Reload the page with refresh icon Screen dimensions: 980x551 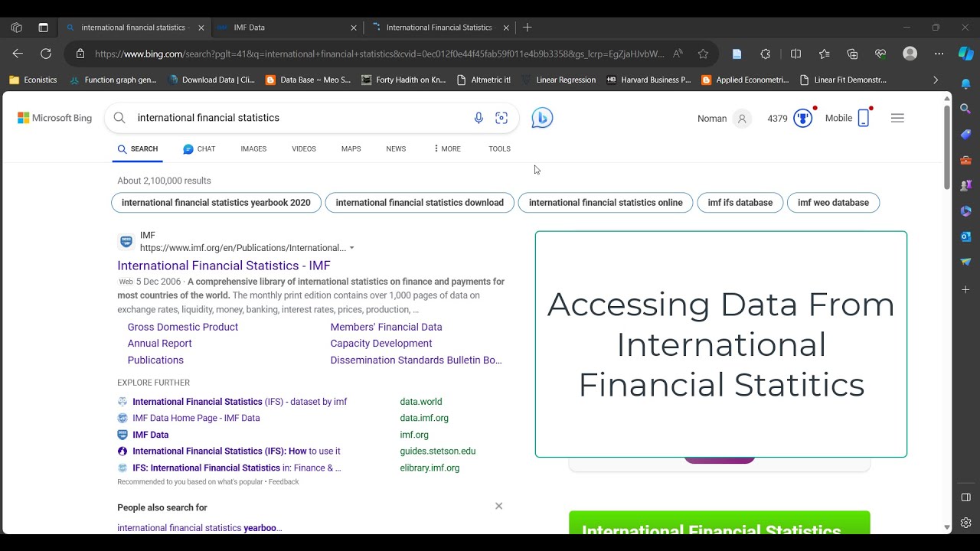click(46, 54)
